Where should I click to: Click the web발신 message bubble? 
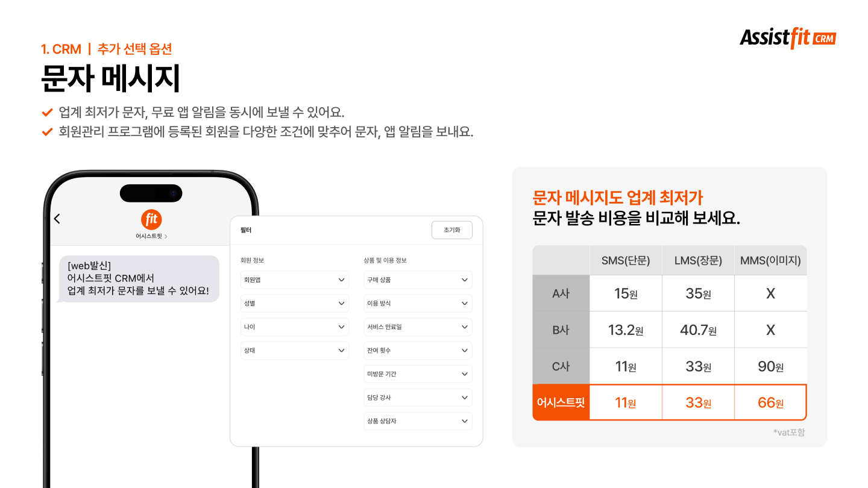click(x=139, y=279)
